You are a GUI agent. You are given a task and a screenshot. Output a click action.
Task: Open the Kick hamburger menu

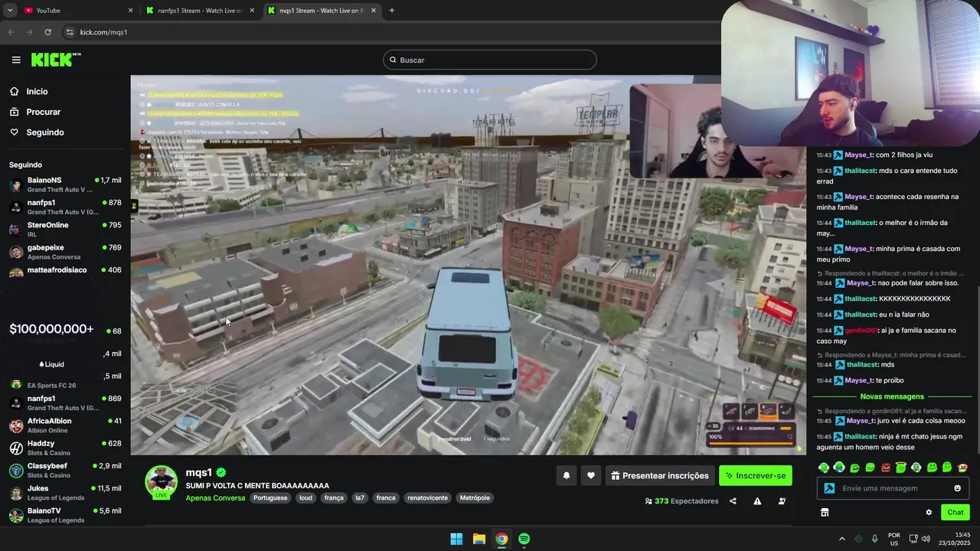pyautogui.click(x=16, y=60)
